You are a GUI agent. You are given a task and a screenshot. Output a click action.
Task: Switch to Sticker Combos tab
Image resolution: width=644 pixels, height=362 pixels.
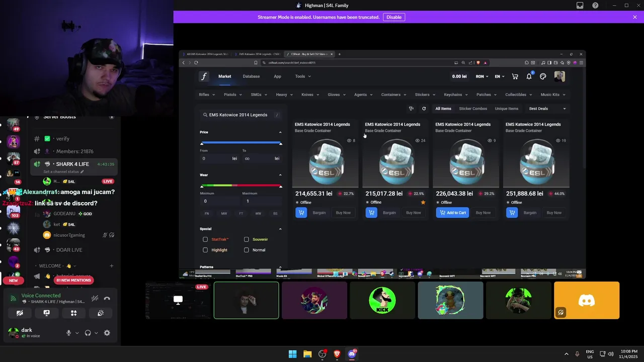(473, 109)
